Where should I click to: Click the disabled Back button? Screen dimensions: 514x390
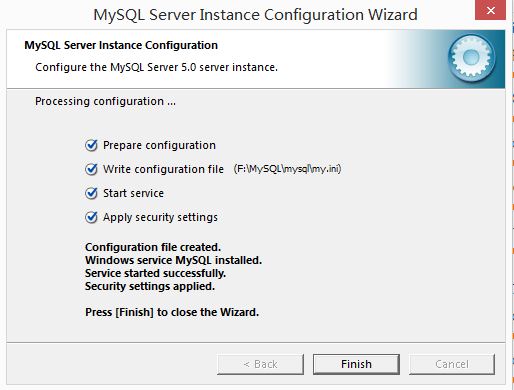click(x=260, y=364)
